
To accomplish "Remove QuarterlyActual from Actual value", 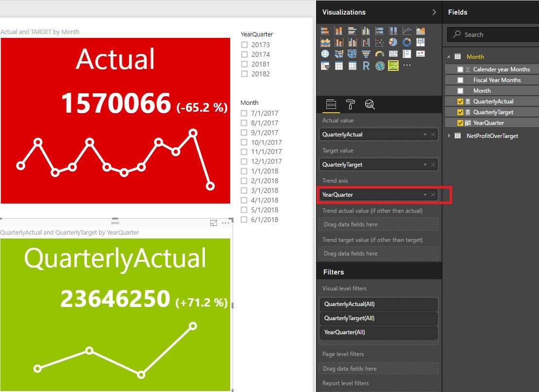I will (x=433, y=135).
